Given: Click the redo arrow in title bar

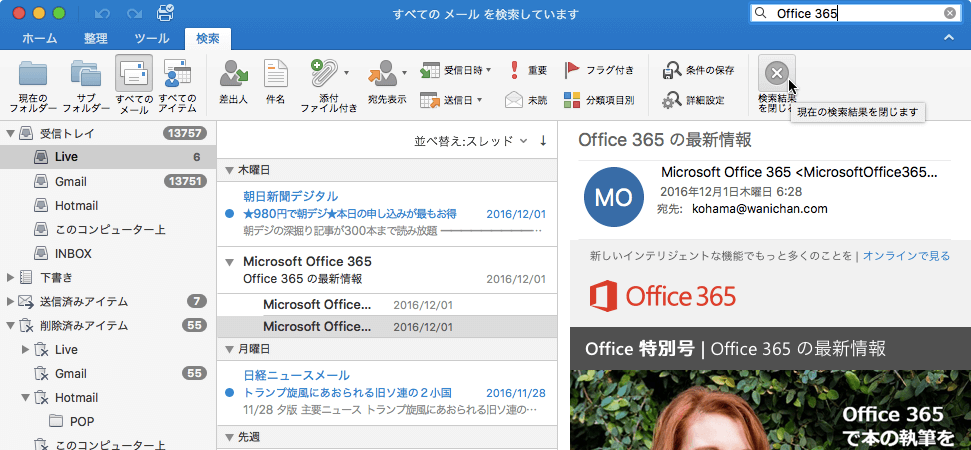Looking at the screenshot, I should (134, 13).
